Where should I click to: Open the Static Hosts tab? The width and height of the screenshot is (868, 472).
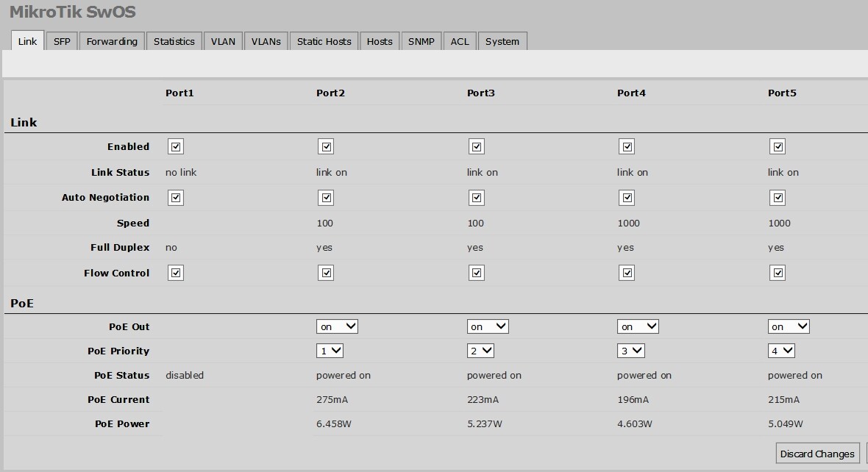[x=324, y=42]
